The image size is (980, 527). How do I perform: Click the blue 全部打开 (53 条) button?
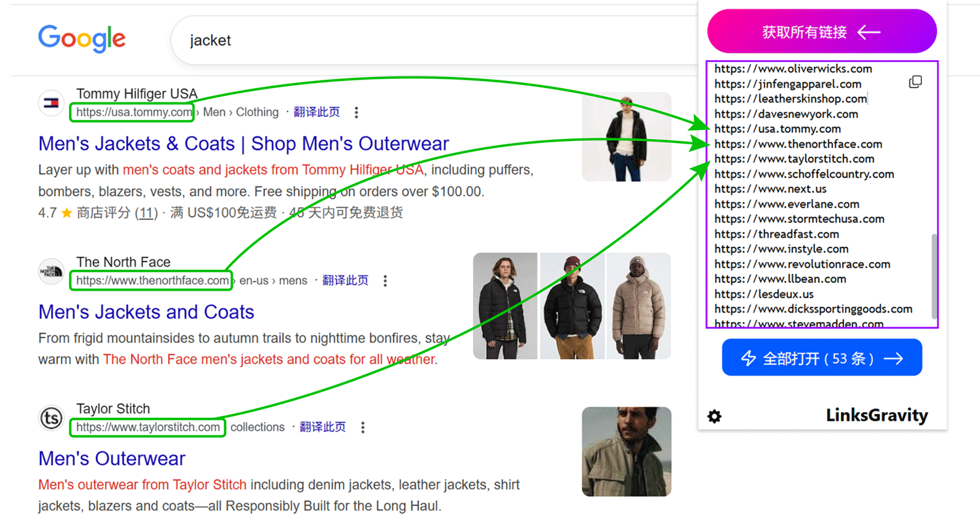tap(821, 358)
